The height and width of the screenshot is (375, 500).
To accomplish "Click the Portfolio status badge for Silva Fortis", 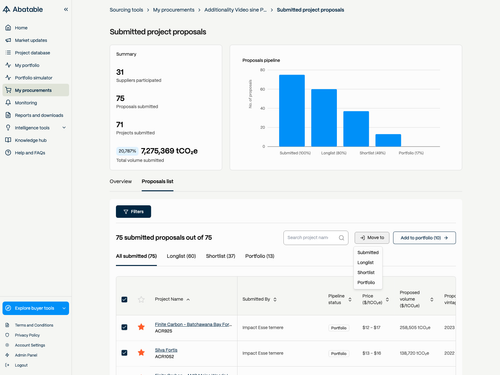I will pyautogui.click(x=339, y=353).
